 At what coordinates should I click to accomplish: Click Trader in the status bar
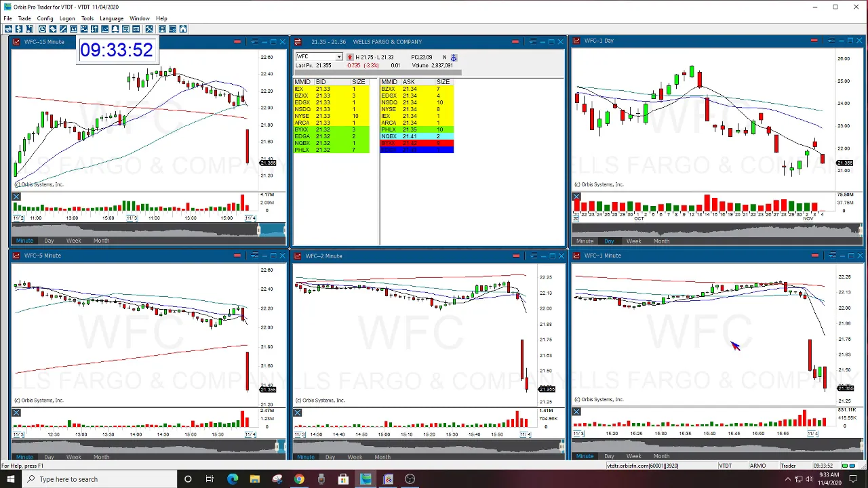point(788,466)
